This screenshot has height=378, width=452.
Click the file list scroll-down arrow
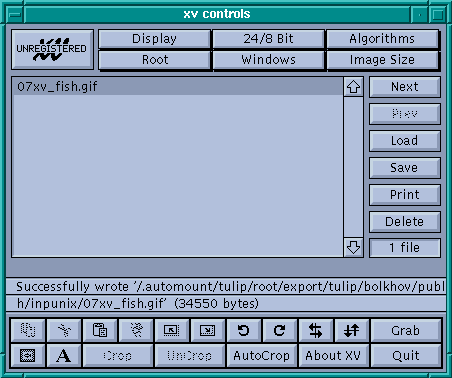[353, 247]
